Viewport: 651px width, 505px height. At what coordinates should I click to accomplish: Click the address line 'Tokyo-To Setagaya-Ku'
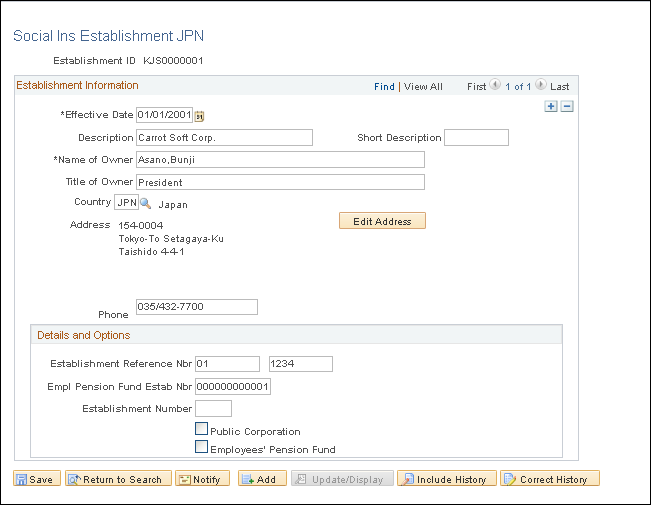pyautogui.click(x=171, y=239)
